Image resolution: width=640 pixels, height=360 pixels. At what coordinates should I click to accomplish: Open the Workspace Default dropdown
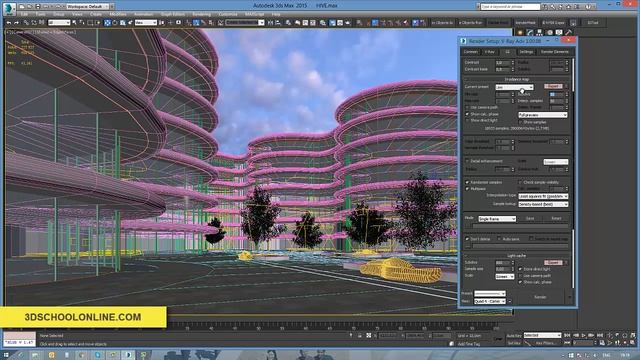point(87,7)
